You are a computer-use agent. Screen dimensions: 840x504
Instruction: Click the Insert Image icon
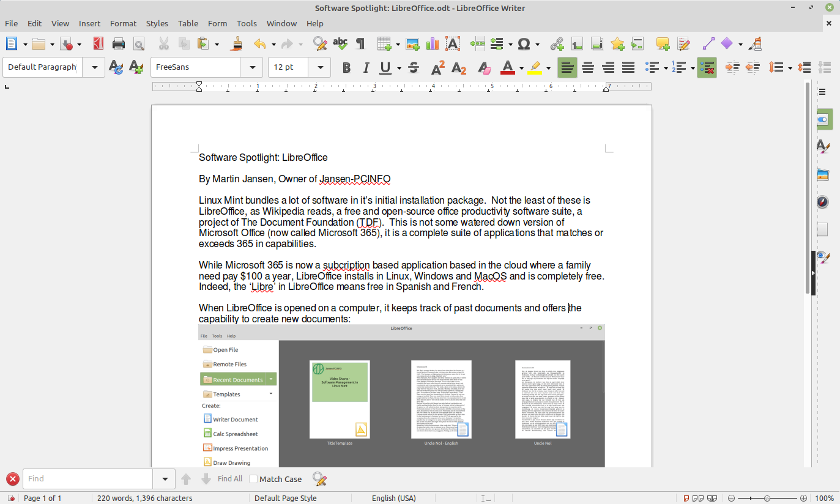click(x=412, y=43)
